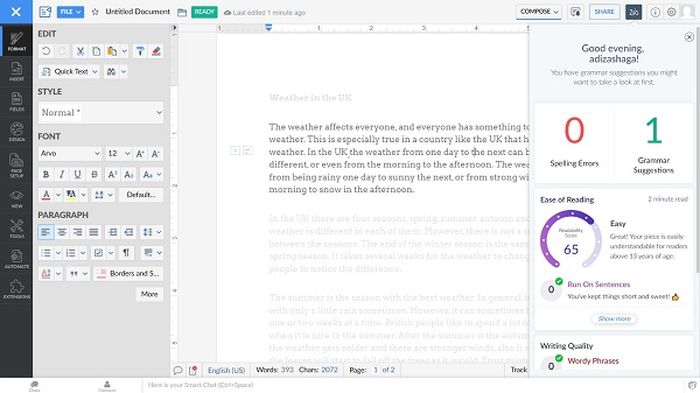Screen dimensions: 700x393
Task: Click the SHARE button
Action: 604,12
